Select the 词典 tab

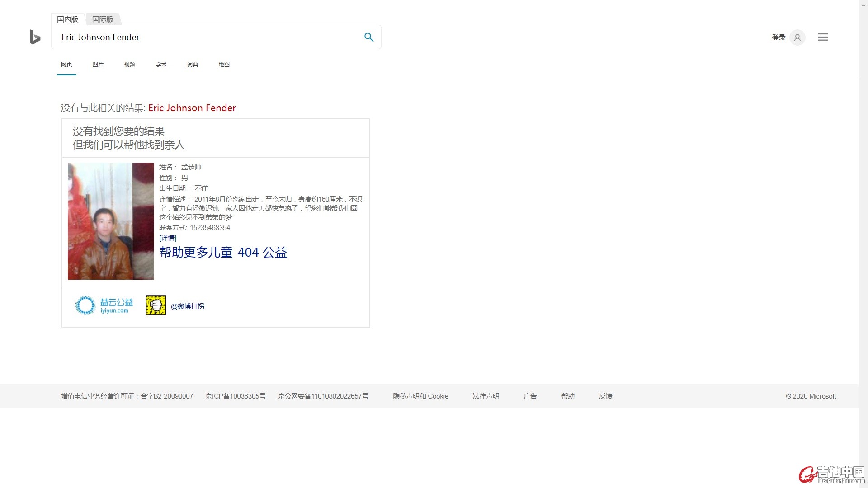(x=193, y=64)
